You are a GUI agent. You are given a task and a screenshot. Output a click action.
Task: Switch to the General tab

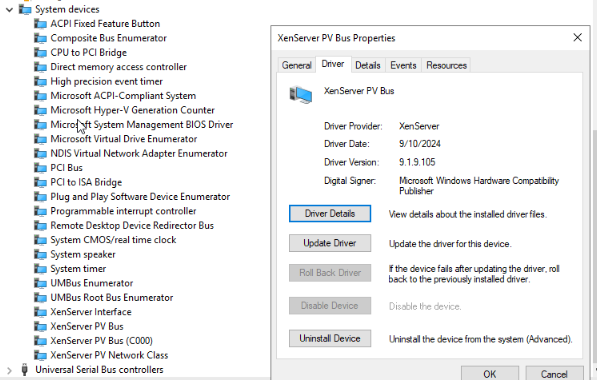pos(297,65)
